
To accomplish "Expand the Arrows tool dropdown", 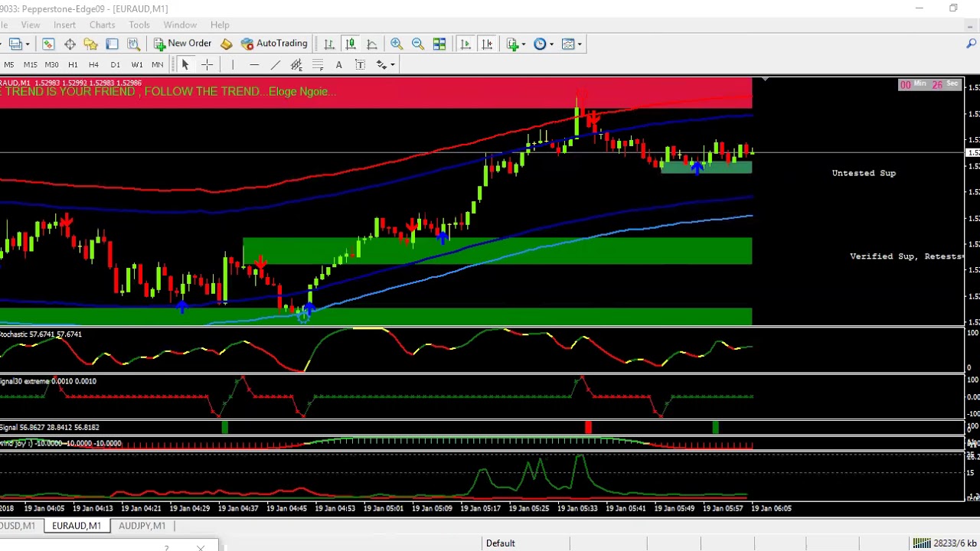I will point(392,65).
